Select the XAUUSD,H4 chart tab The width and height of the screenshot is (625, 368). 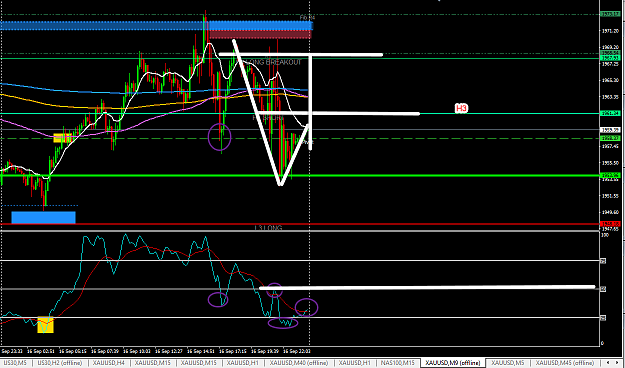[x=108, y=363]
